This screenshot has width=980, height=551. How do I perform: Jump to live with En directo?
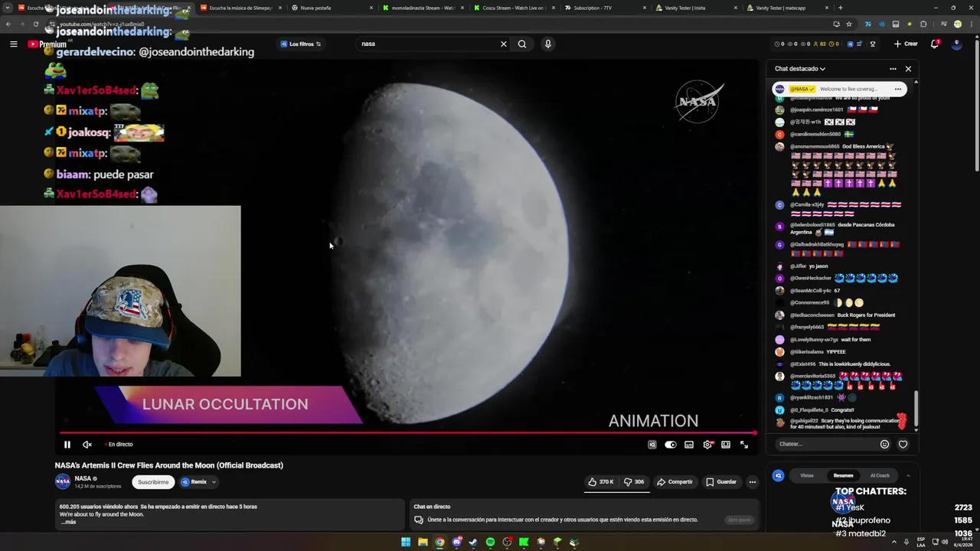tap(117, 445)
